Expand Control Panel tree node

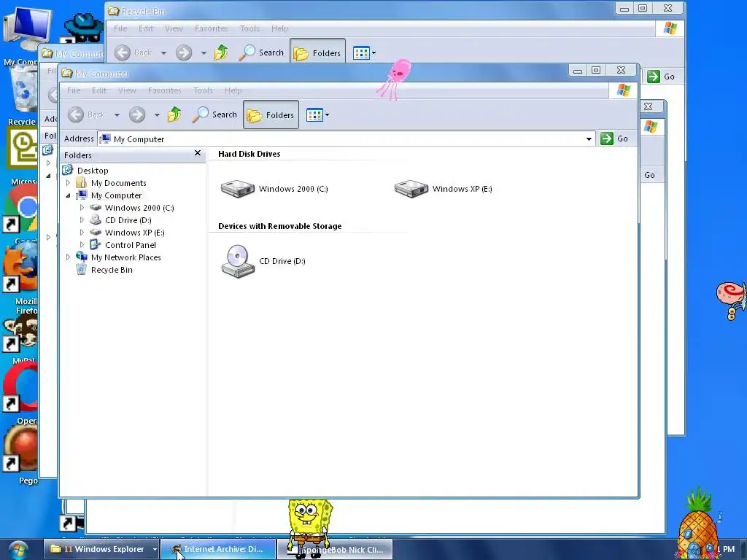(x=82, y=245)
